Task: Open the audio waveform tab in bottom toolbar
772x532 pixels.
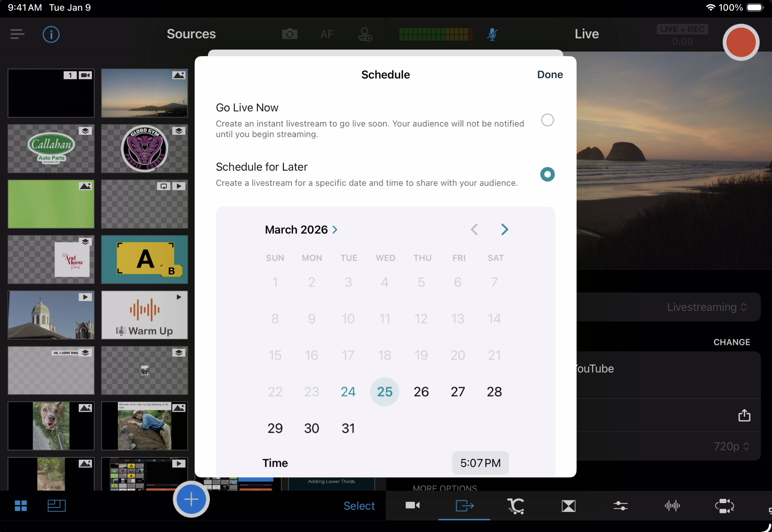Action: coord(672,506)
